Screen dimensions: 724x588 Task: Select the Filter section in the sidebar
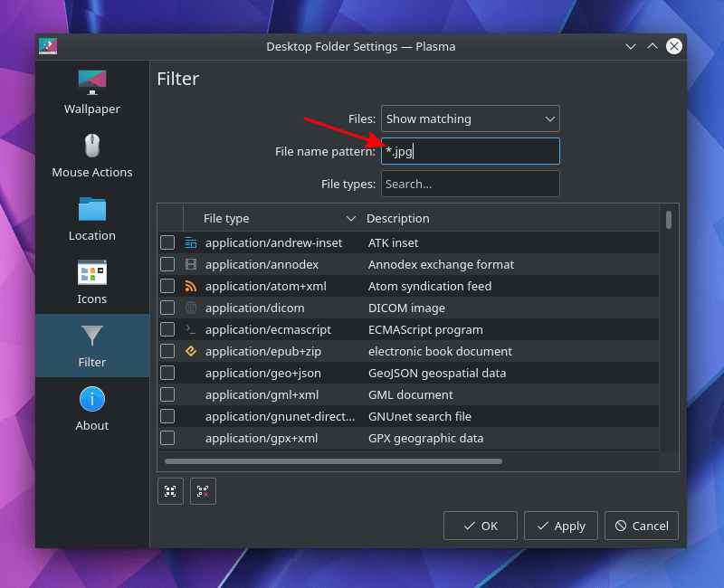(x=91, y=346)
